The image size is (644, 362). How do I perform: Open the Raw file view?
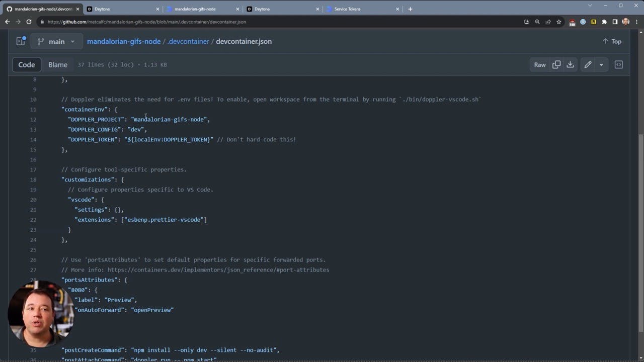540,64
